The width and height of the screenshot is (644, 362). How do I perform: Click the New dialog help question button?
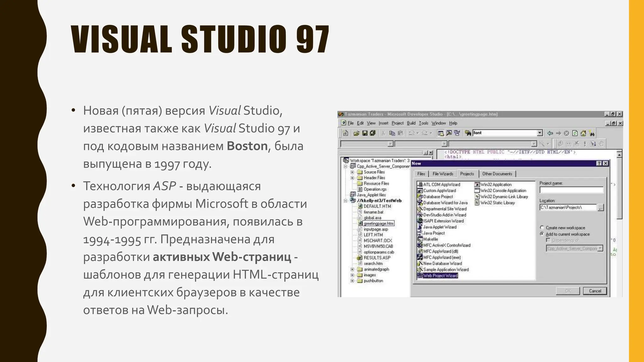[599, 163]
